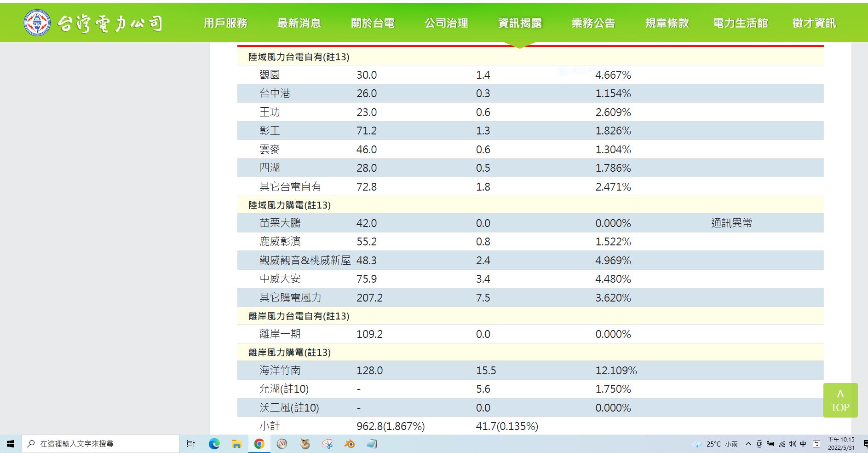Click the Wi-Fi network tray icon
This screenshot has height=453, width=868.
click(782, 444)
